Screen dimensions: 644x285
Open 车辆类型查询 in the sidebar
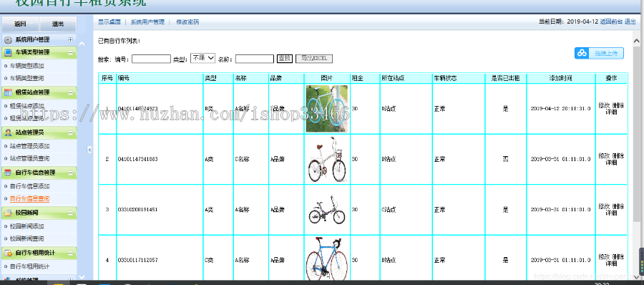26,78
